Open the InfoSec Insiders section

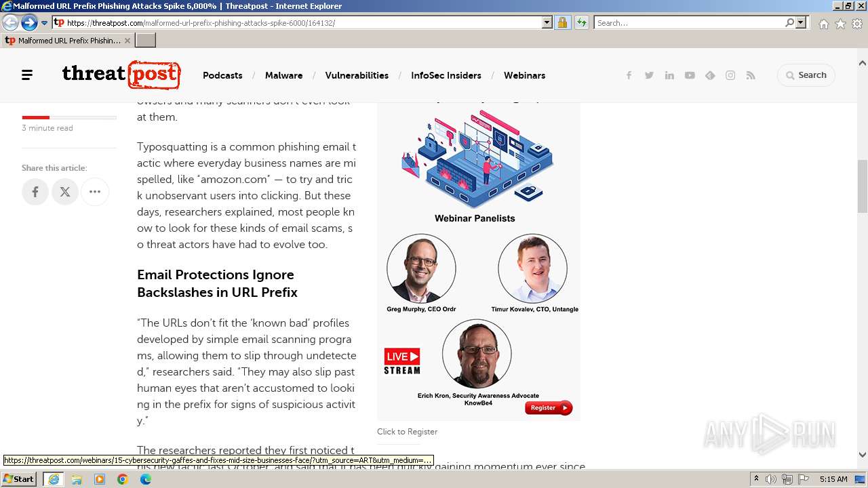point(446,75)
